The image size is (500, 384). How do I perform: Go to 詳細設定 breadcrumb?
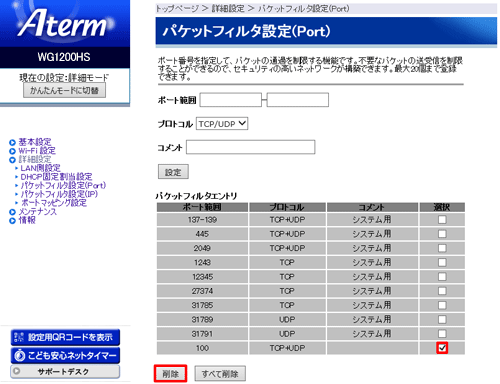click(x=228, y=9)
